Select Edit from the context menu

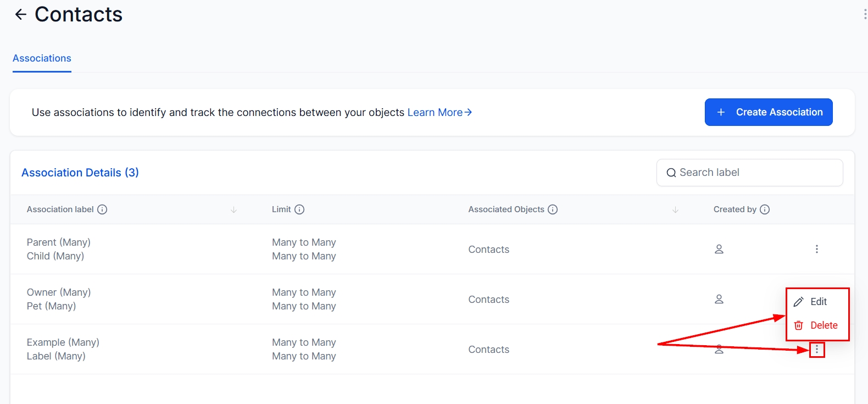[x=818, y=302]
